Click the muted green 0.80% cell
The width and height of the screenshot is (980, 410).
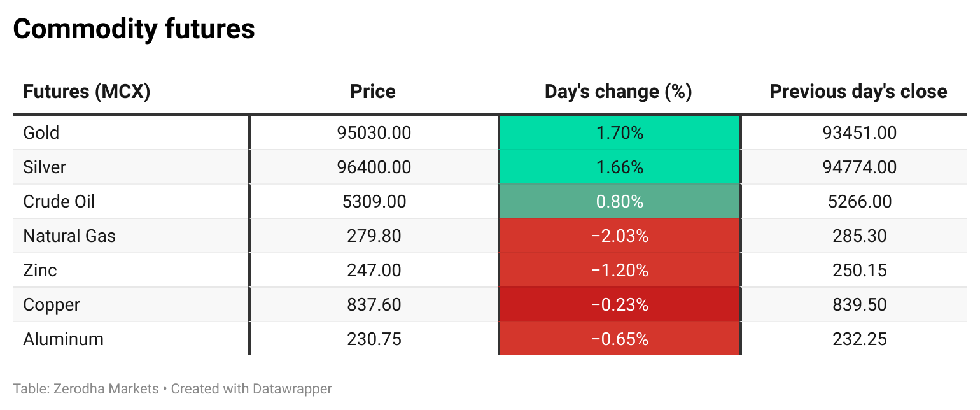pyautogui.click(x=620, y=201)
